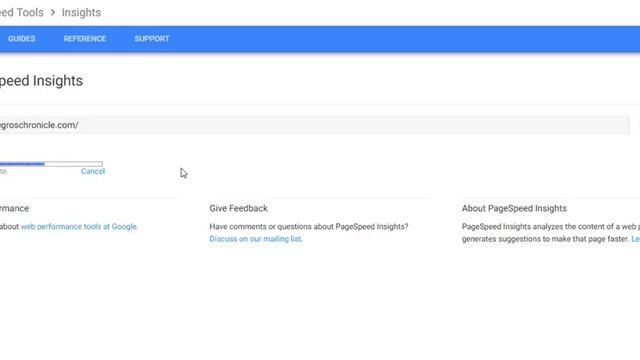Open web performance tools at Google link
Image resolution: width=640 pixels, height=360 pixels.
click(79, 227)
